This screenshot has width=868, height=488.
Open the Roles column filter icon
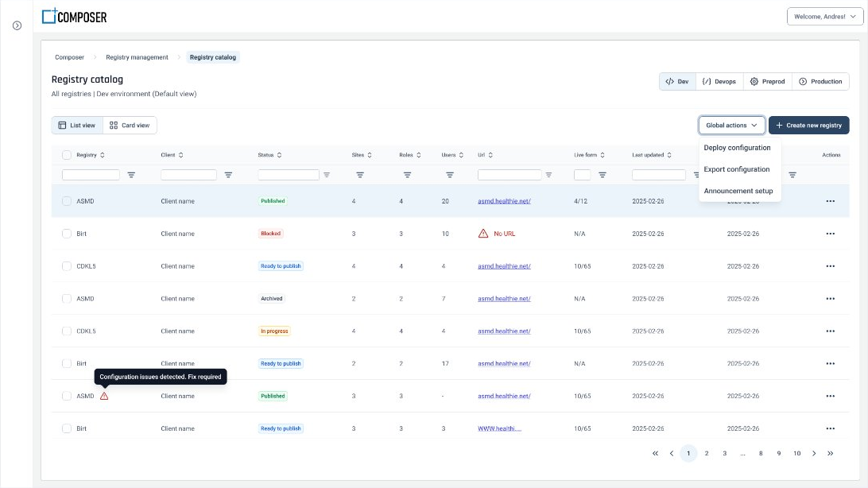408,175
